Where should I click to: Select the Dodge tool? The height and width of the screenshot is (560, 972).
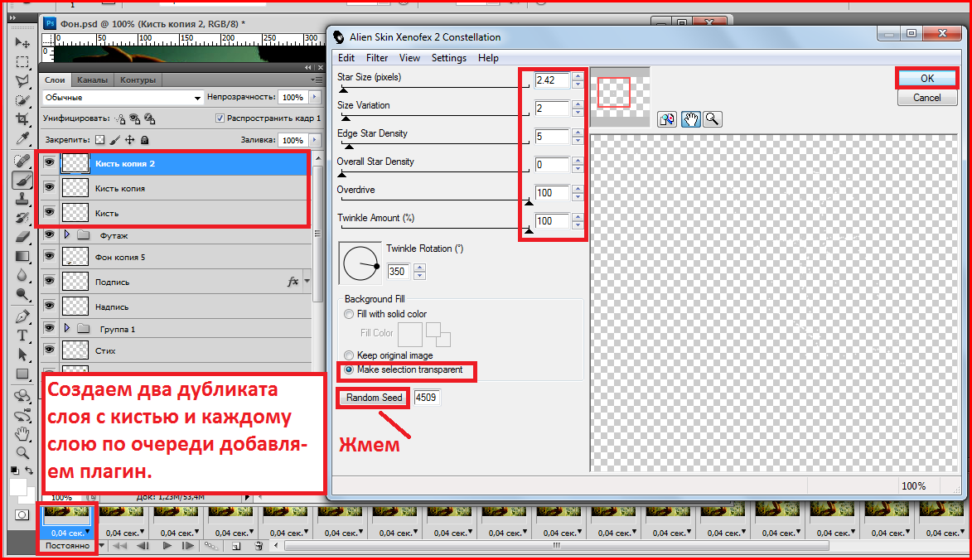point(22,294)
